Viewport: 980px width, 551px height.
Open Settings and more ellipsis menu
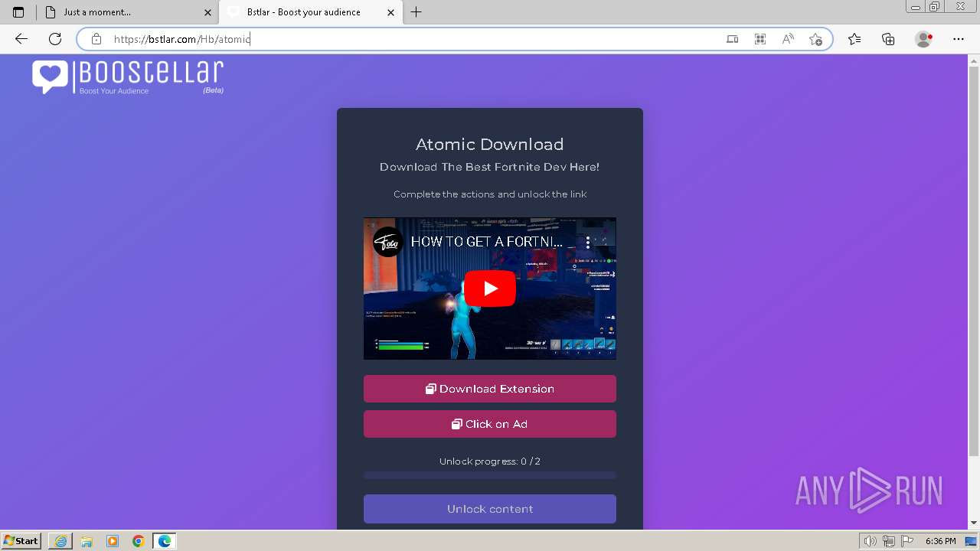pos(959,39)
